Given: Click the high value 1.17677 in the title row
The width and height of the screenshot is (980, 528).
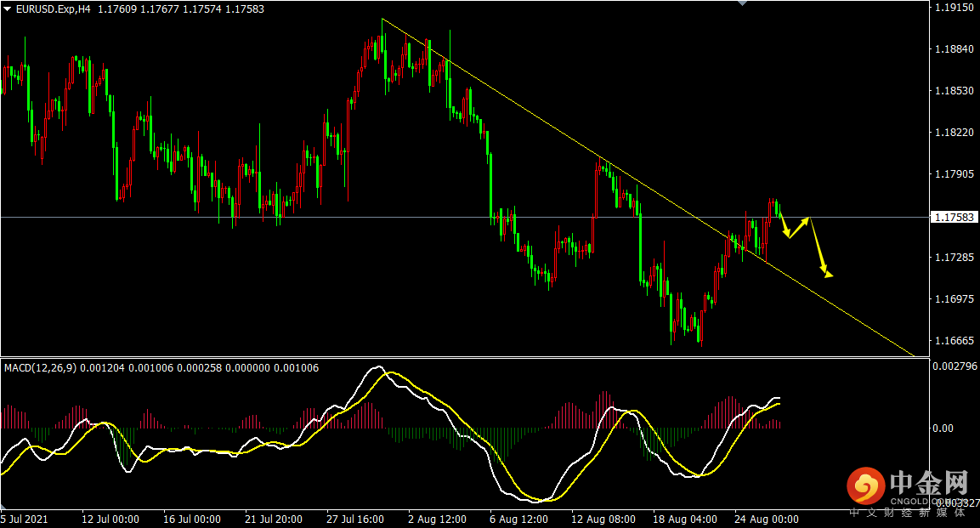Looking at the screenshot, I should click(x=160, y=9).
